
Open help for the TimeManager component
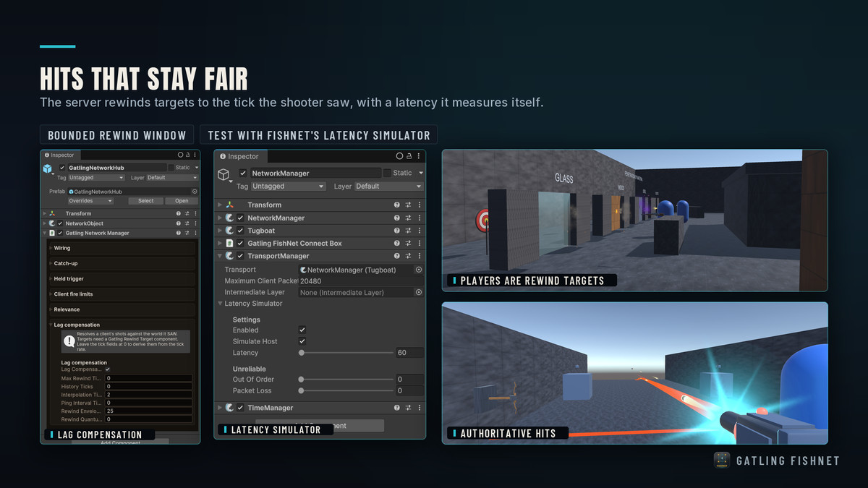tap(396, 408)
